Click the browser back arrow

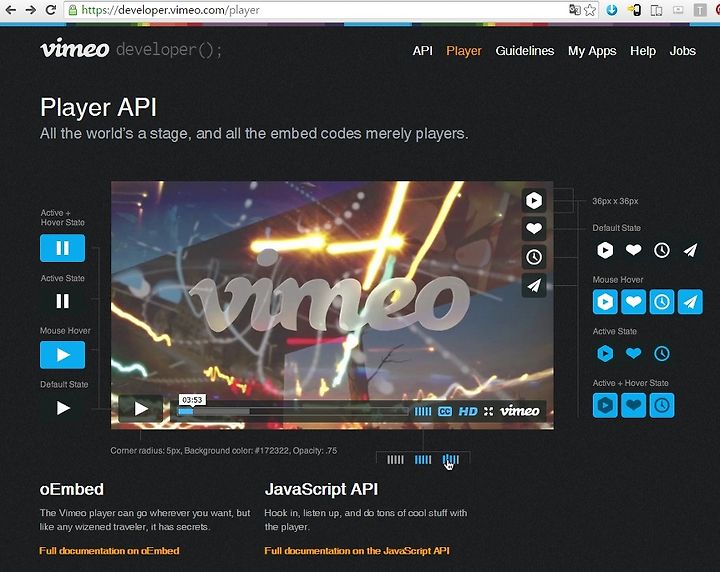pyautogui.click(x=10, y=10)
